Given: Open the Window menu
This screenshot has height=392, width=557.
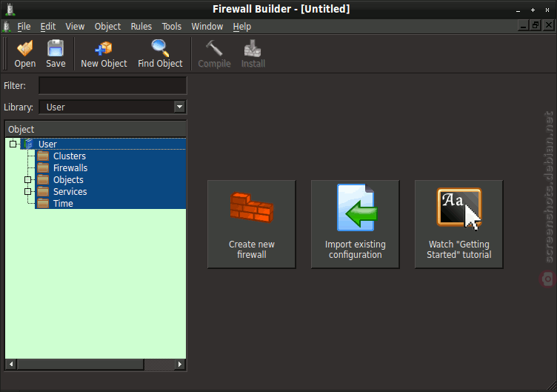Looking at the screenshot, I should point(207,27).
